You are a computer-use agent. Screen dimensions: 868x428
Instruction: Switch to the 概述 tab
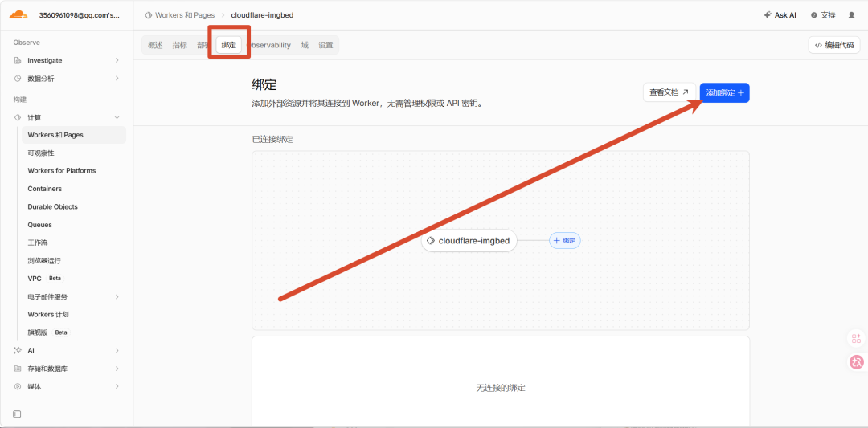155,45
